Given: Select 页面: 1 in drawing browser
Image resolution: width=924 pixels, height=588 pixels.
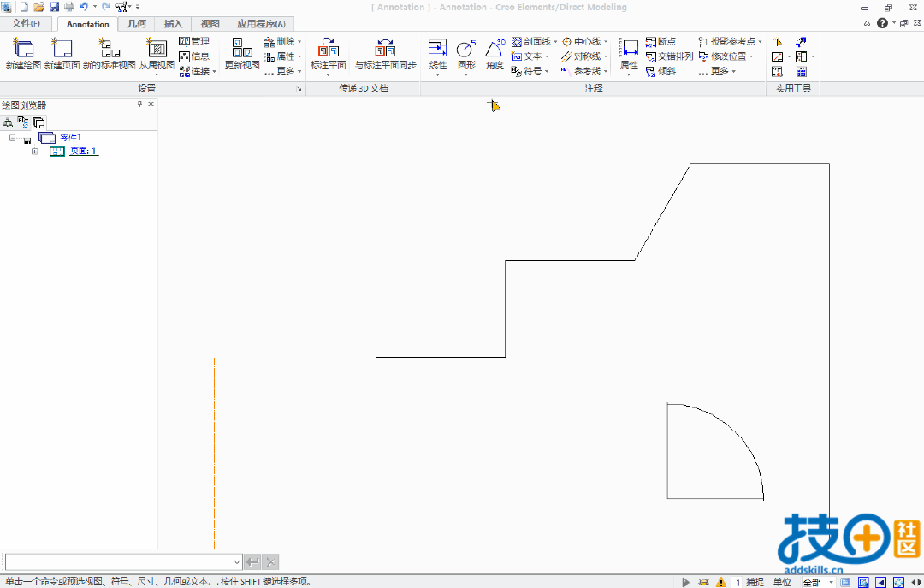Looking at the screenshot, I should click(x=83, y=151).
